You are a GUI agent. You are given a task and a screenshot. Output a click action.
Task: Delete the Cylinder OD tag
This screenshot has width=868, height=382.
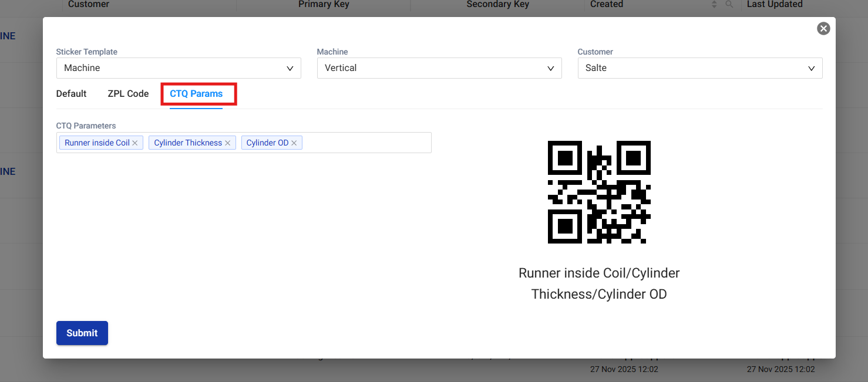pyautogui.click(x=294, y=143)
